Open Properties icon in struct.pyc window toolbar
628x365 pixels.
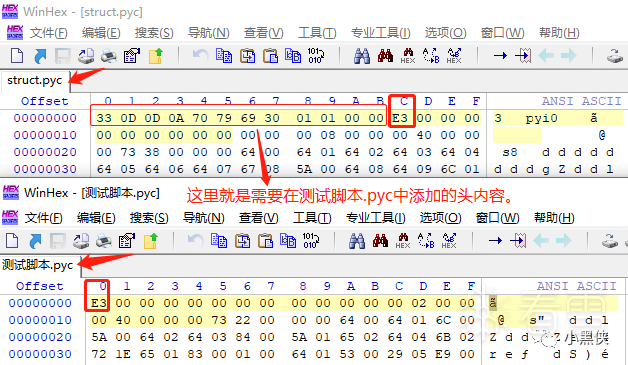(132, 56)
